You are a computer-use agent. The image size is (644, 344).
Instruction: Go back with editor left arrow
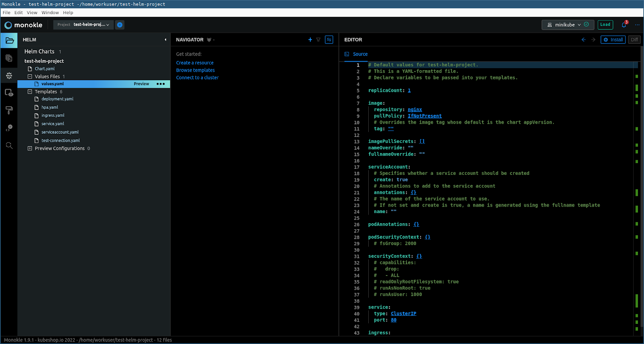(x=583, y=39)
